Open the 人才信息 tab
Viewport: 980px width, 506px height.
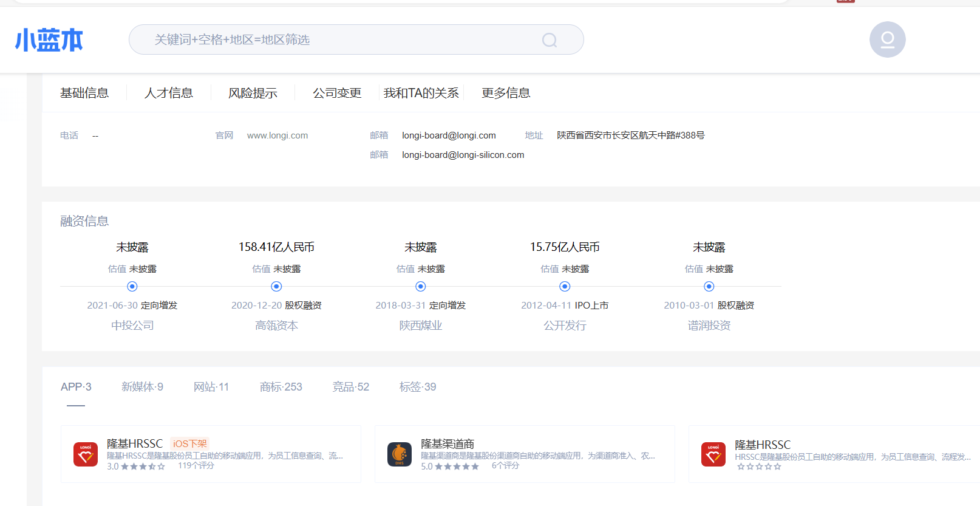tap(169, 93)
